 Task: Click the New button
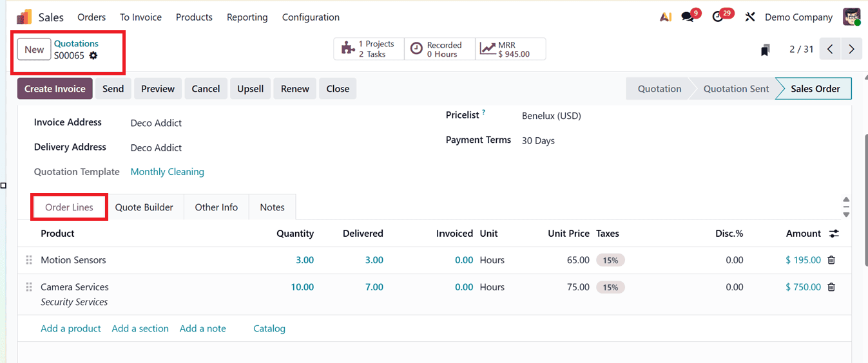click(x=34, y=50)
